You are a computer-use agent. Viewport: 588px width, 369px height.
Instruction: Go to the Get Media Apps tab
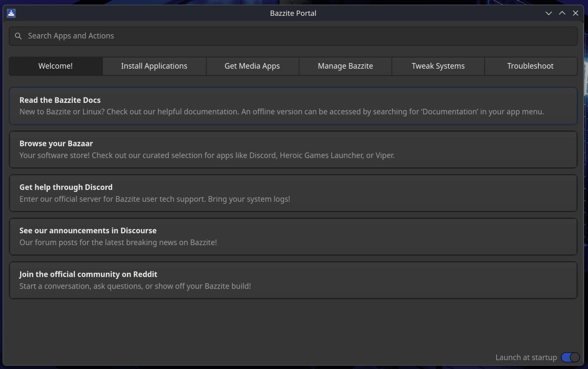tap(252, 66)
